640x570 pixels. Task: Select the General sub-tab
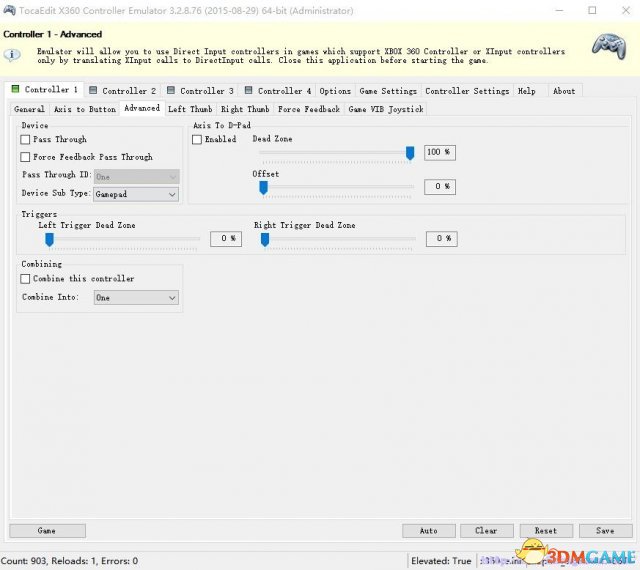tap(29, 109)
